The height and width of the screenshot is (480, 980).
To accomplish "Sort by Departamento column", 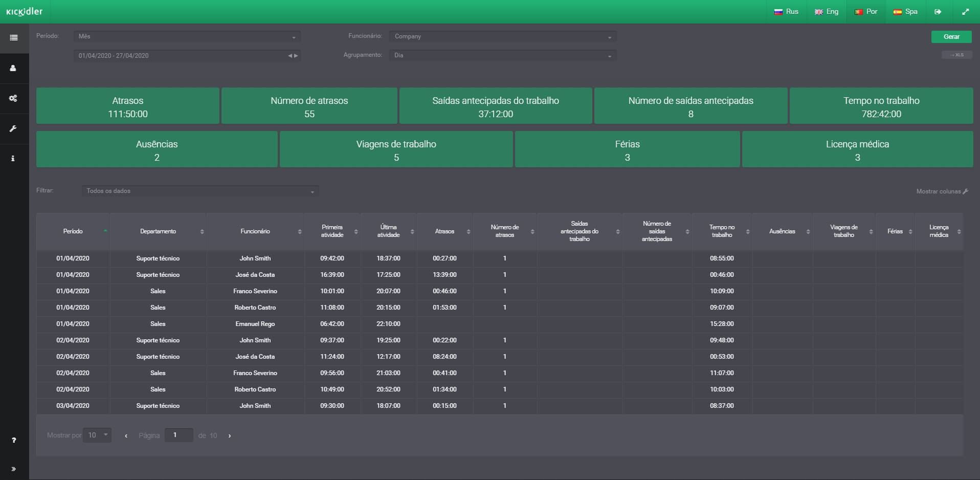I will [x=158, y=231].
